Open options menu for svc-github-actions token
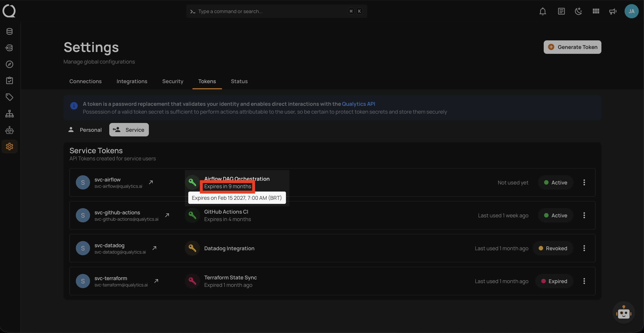Viewport: 644px width, 333px height. pos(584,215)
